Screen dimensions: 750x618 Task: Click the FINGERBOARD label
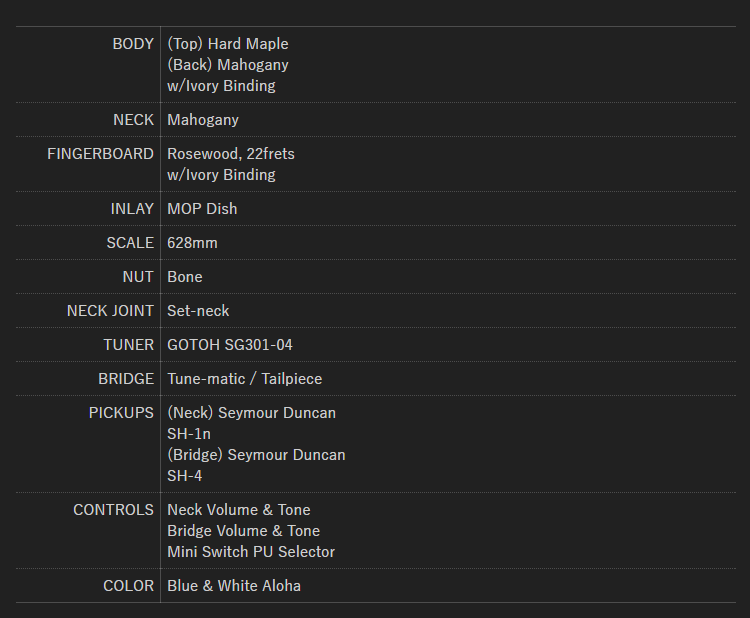pos(100,154)
